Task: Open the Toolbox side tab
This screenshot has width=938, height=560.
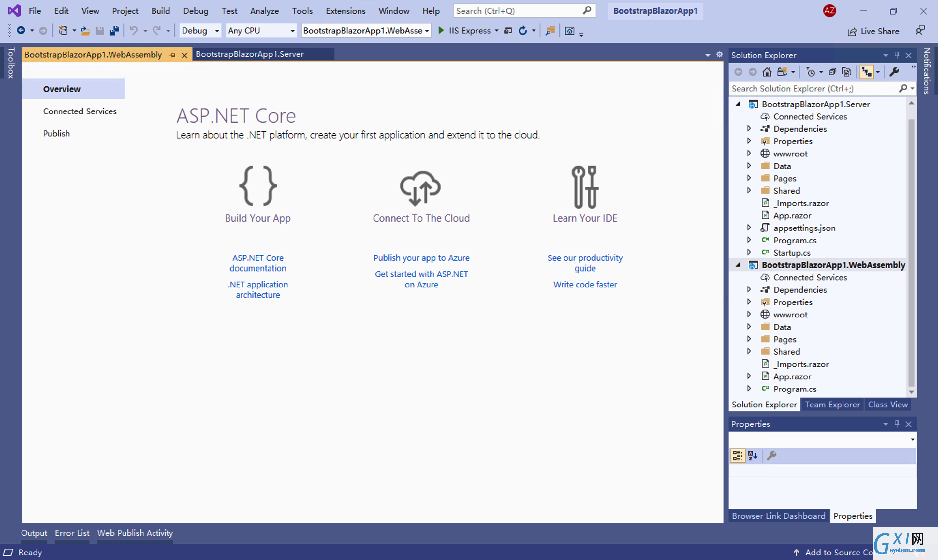Action: (11, 63)
